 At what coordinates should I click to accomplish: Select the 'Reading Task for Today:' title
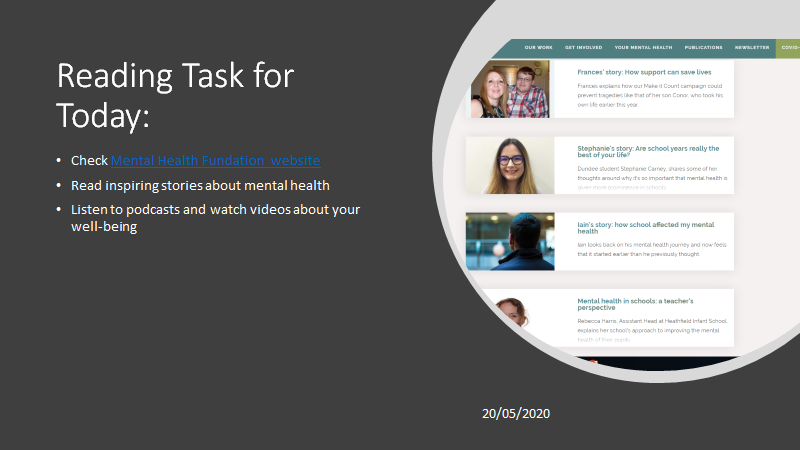[x=175, y=95]
